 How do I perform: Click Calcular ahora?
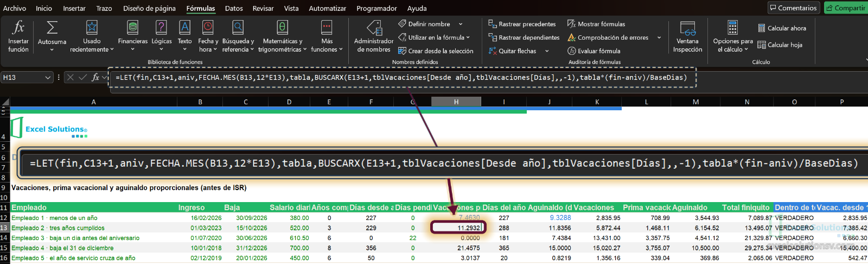click(782, 28)
